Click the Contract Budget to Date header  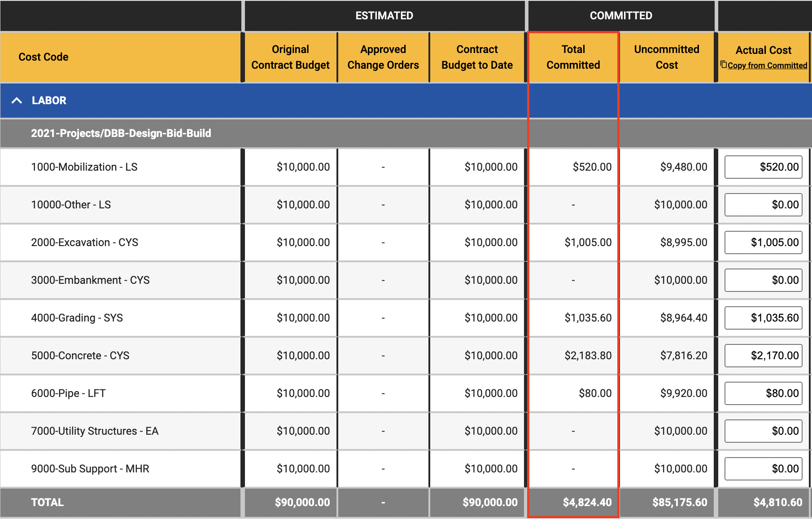click(x=477, y=57)
